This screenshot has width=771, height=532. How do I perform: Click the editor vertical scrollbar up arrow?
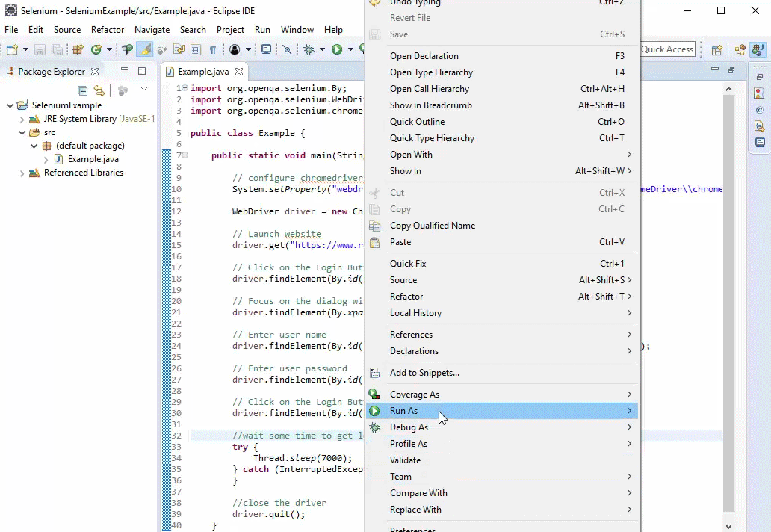pyautogui.click(x=728, y=89)
